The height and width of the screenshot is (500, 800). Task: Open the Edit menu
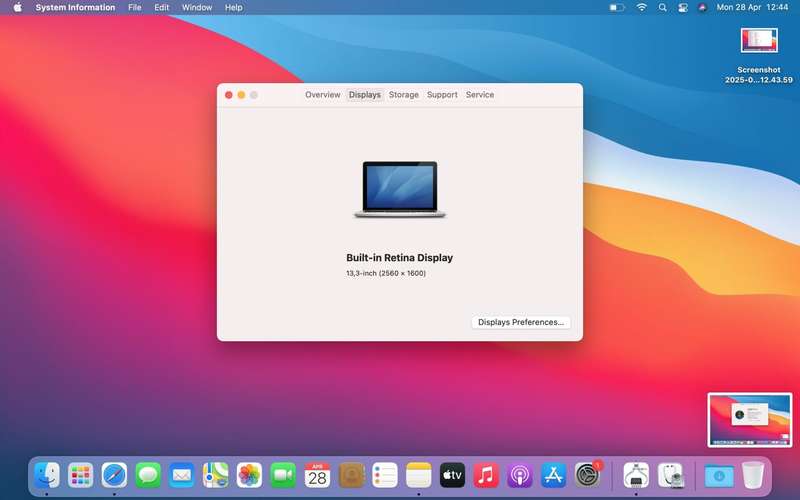pyautogui.click(x=162, y=8)
